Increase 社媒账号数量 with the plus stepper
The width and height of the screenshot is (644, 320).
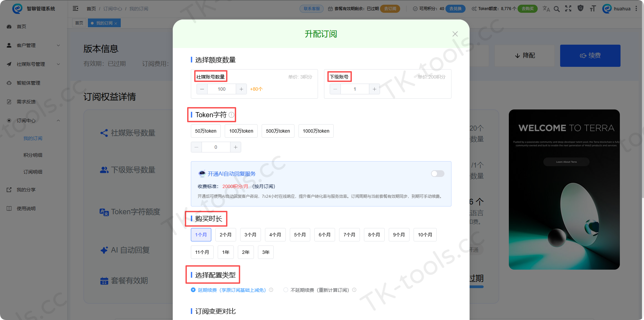tap(241, 89)
